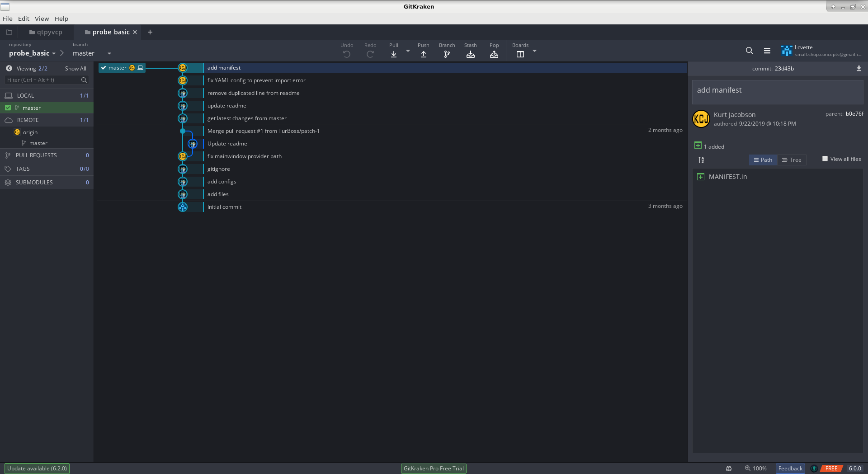The height and width of the screenshot is (474, 868).
Task: Click the added-file icon beside MANIFEST.in
Action: [700, 177]
